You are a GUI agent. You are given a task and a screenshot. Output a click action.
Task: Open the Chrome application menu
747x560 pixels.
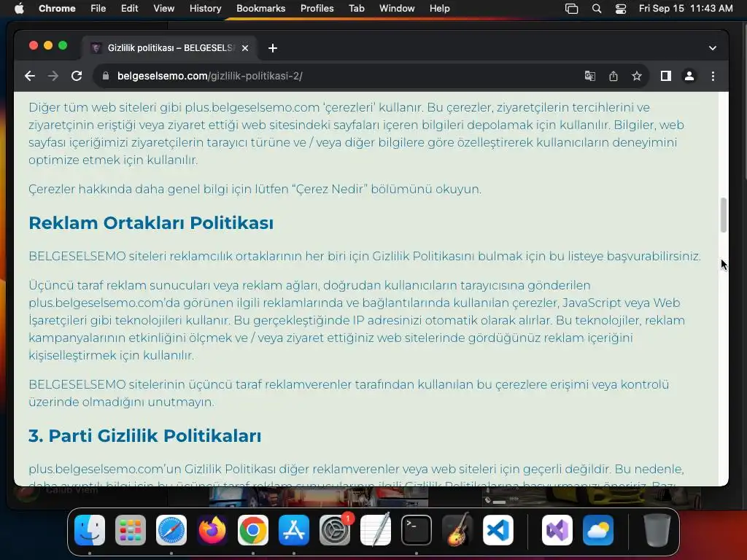(57, 8)
